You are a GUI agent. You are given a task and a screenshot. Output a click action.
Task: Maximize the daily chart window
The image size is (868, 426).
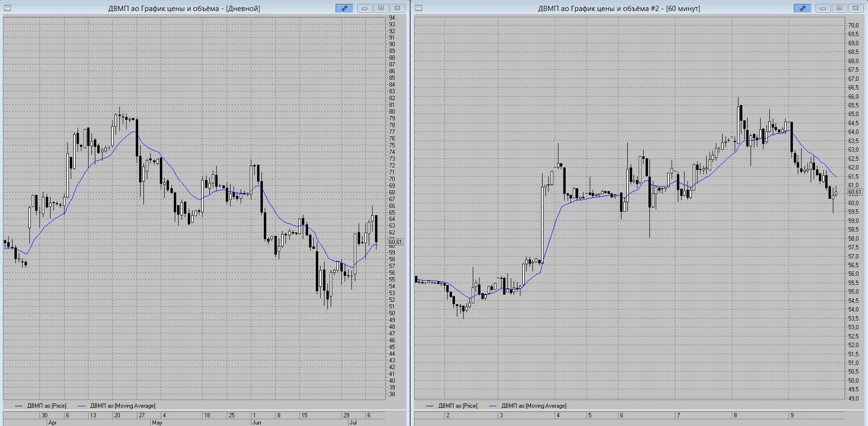click(x=381, y=8)
